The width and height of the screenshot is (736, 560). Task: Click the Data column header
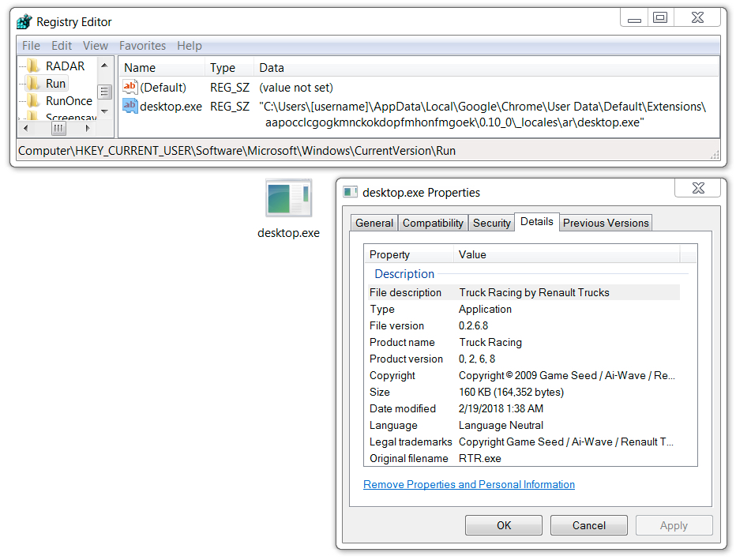tap(486, 68)
